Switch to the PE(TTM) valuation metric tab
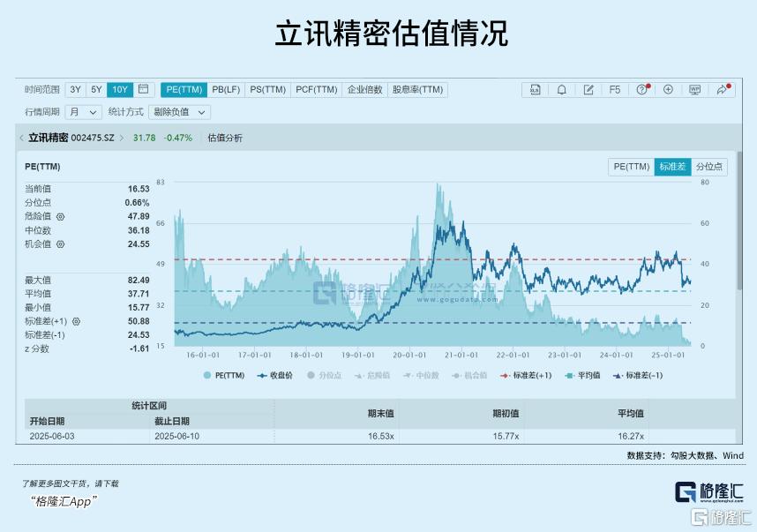The image size is (757, 532). (184, 90)
